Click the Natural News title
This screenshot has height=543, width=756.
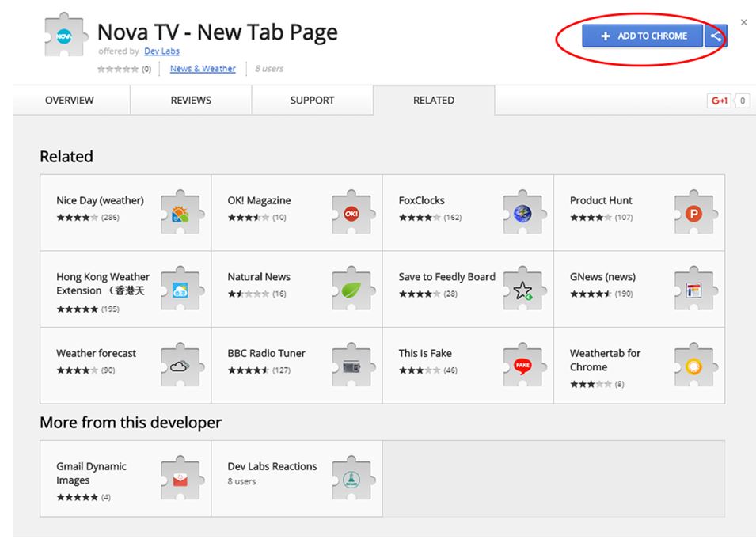tap(259, 277)
